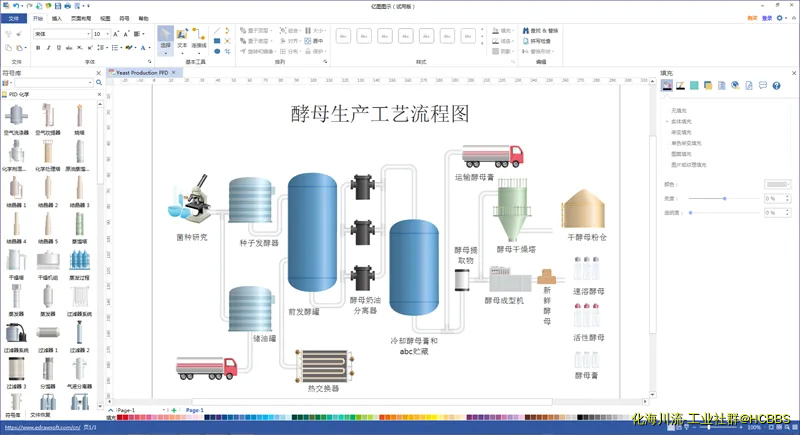Image resolution: width=800 pixels, height=435 pixels.
Task: Select the 过滤器 1 shape in library
Action: 48,336
